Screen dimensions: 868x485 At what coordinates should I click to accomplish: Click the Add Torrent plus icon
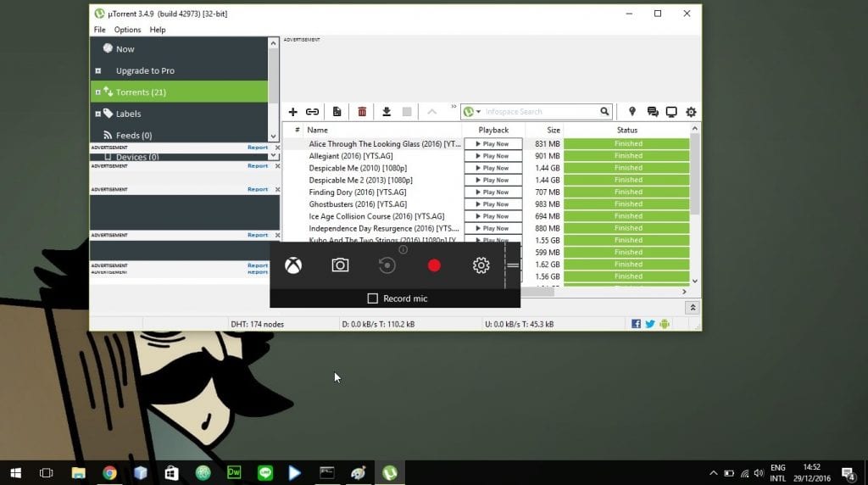(293, 112)
